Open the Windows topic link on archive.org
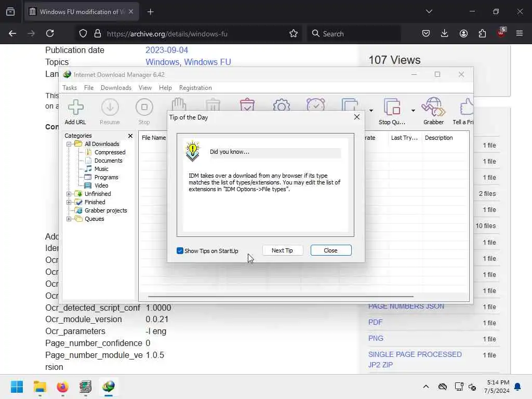This screenshot has height=399, width=532. click(163, 62)
